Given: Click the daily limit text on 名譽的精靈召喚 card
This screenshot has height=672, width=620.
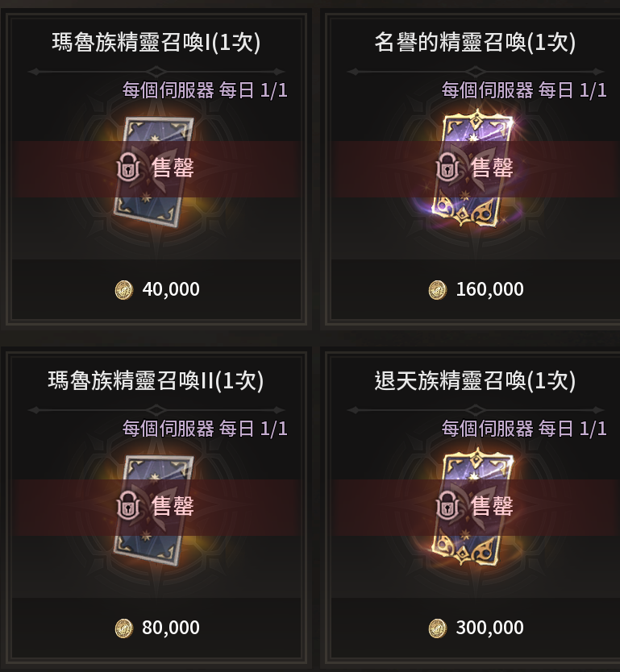Looking at the screenshot, I should (524, 90).
